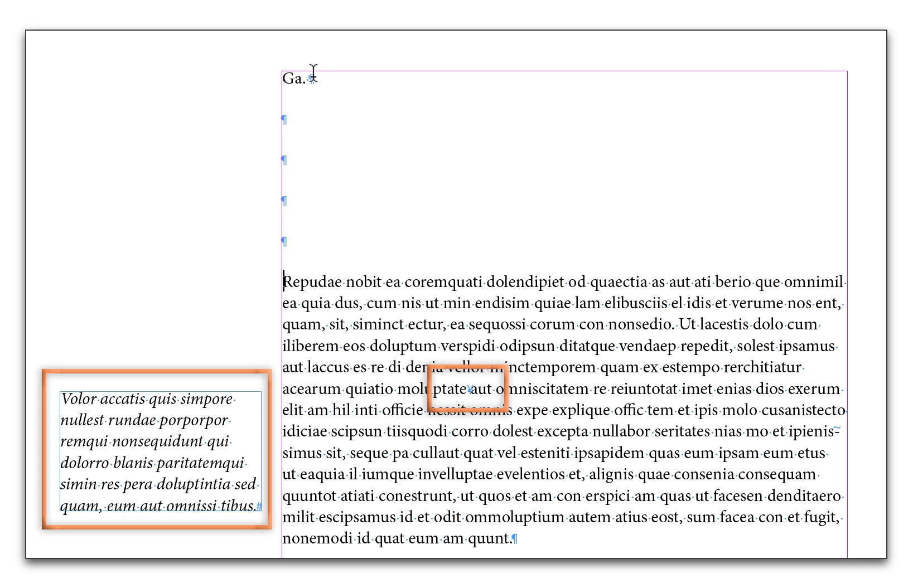Click the word 'reiuntotat' in the paragraph
Screen dimensions: 913x588
[x=644, y=389]
